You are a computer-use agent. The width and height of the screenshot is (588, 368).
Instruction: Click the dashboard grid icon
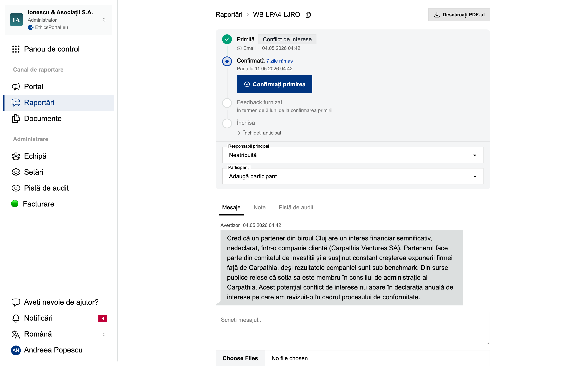[x=16, y=49]
